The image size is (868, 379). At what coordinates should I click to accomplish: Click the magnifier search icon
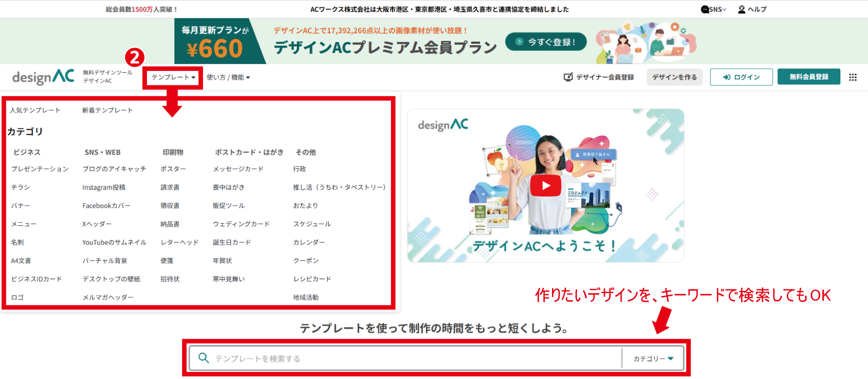coord(203,358)
